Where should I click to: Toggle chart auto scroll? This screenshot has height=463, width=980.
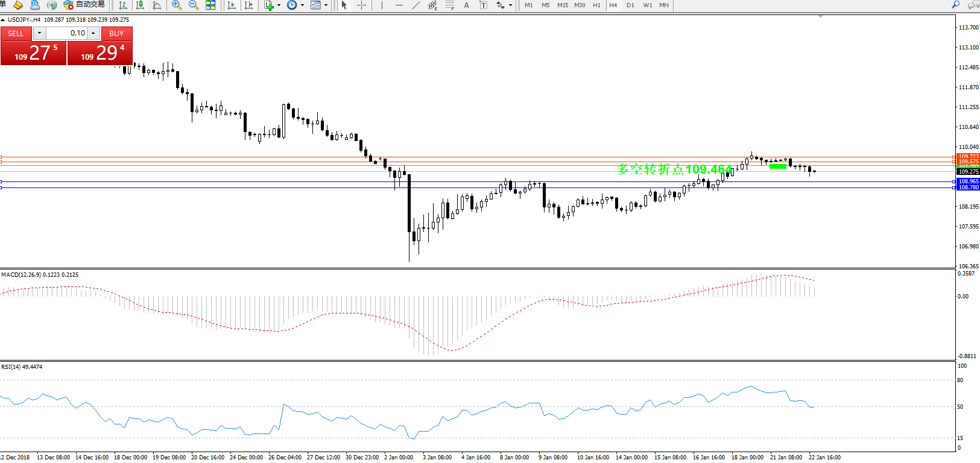click(231, 5)
